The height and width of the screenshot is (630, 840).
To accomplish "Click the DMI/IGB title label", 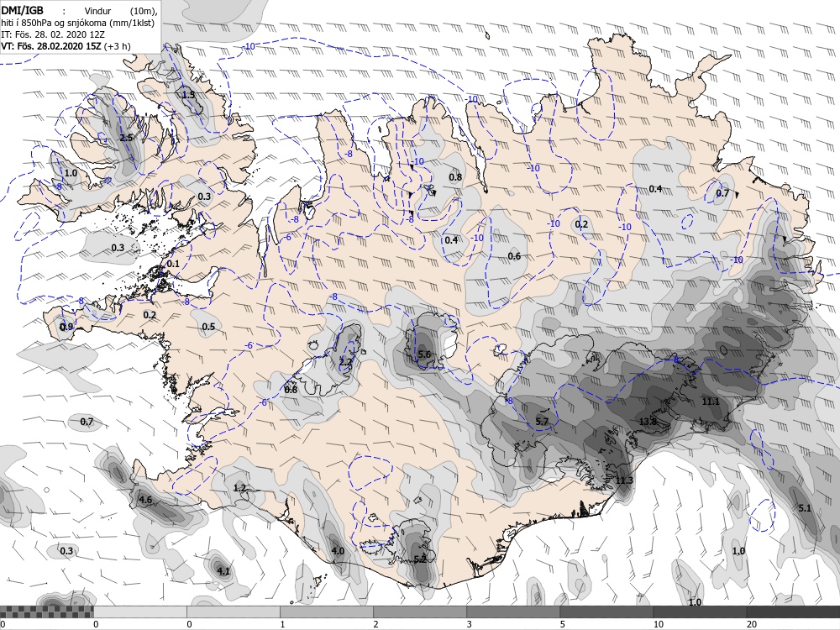I will tap(23, 9).
